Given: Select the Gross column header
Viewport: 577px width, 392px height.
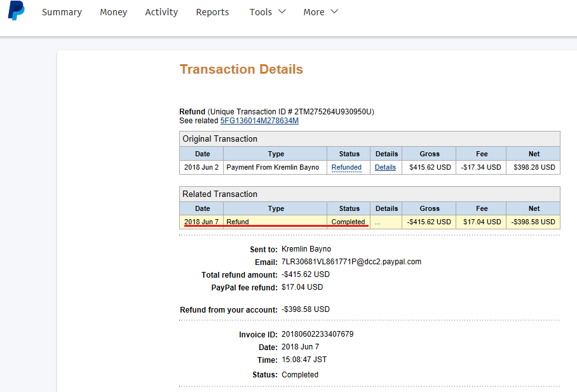Looking at the screenshot, I should click(429, 154).
